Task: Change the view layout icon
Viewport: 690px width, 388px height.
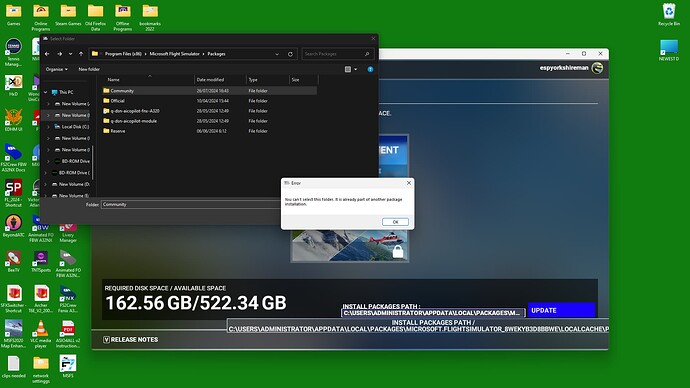Action: (348, 69)
